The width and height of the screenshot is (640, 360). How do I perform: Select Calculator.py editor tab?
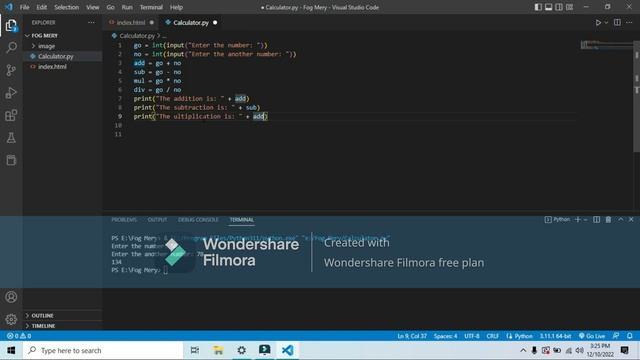click(191, 22)
